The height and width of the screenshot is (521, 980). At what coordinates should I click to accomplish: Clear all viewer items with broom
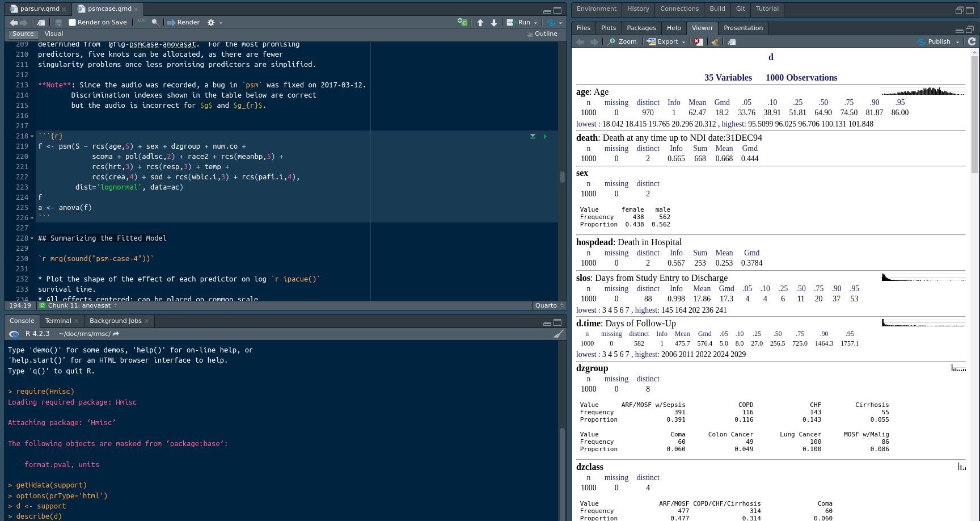point(715,42)
